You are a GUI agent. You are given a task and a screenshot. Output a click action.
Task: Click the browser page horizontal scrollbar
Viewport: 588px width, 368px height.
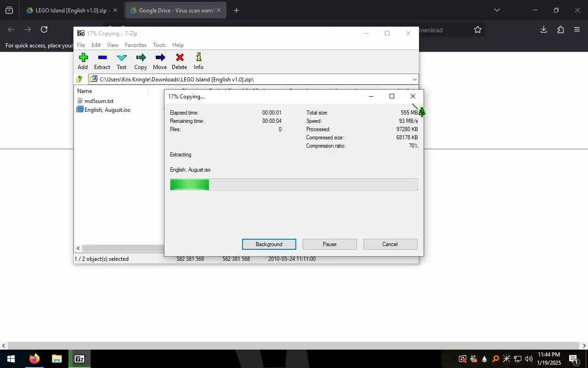pos(294,346)
